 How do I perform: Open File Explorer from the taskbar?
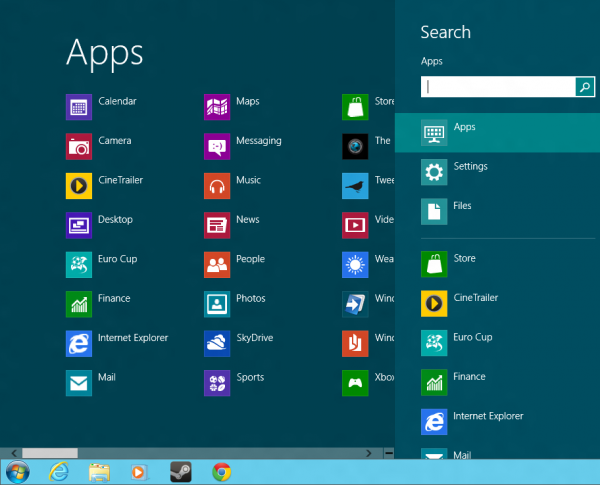point(99,472)
